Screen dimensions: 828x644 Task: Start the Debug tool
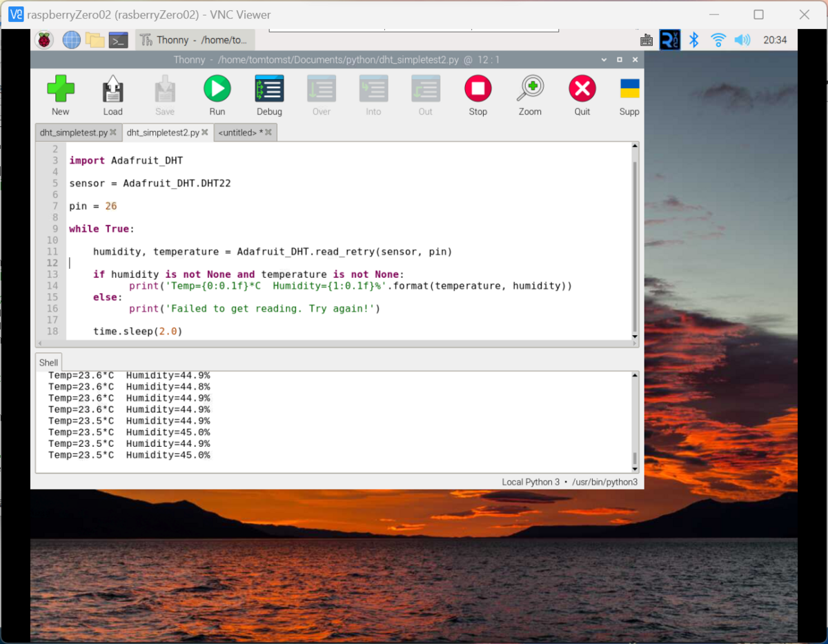pos(269,89)
